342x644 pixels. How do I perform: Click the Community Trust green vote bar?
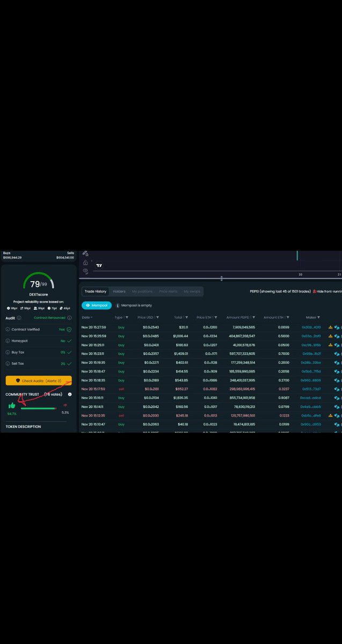pos(38,408)
